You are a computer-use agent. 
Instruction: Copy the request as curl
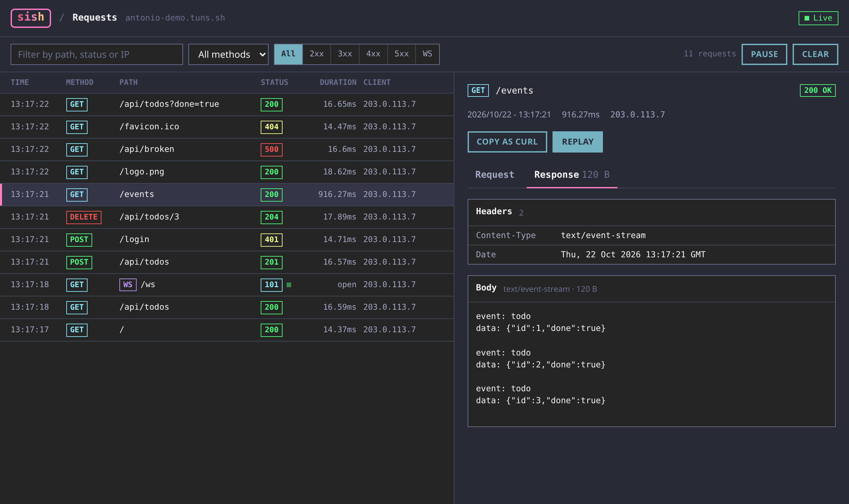point(507,142)
